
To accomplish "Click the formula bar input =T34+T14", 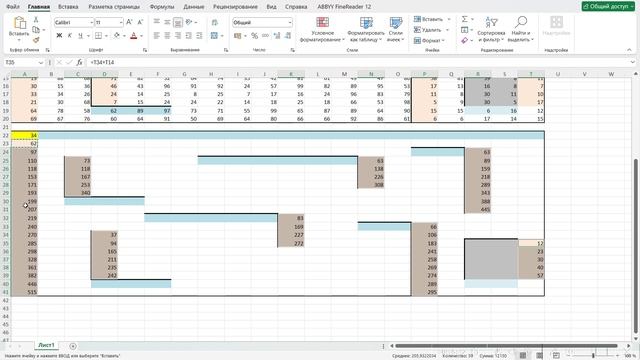I will [x=359, y=62].
